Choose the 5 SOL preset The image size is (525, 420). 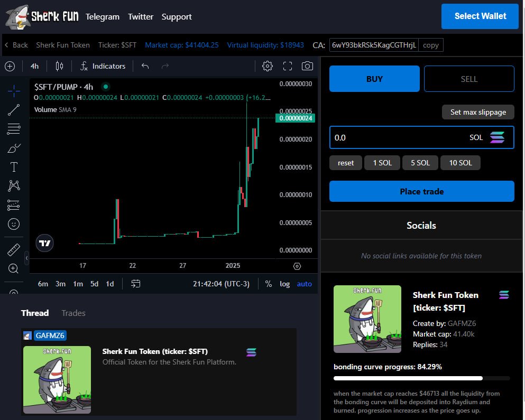(420, 163)
